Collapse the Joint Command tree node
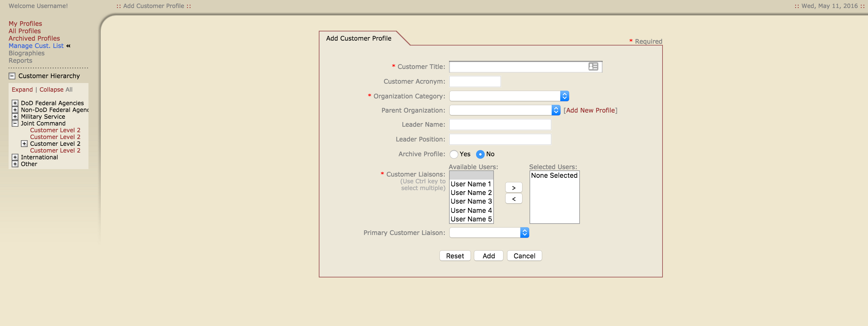The height and width of the screenshot is (326, 868). pos(15,123)
